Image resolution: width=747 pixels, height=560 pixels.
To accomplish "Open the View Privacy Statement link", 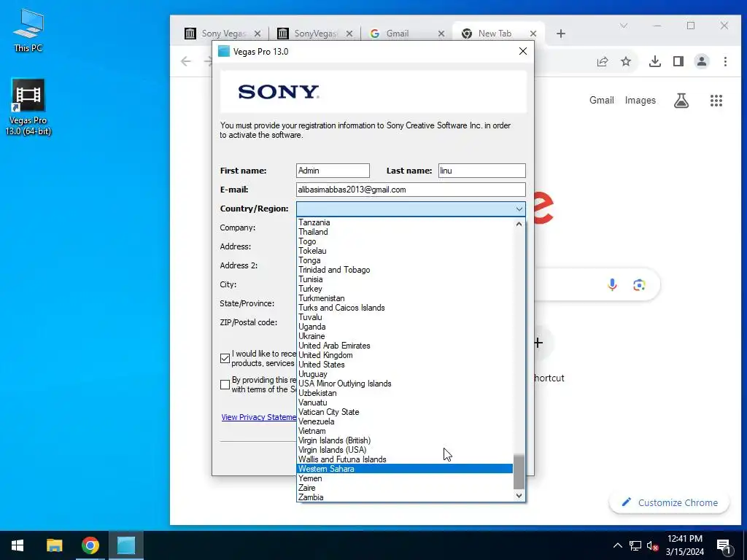I will coord(259,417).
